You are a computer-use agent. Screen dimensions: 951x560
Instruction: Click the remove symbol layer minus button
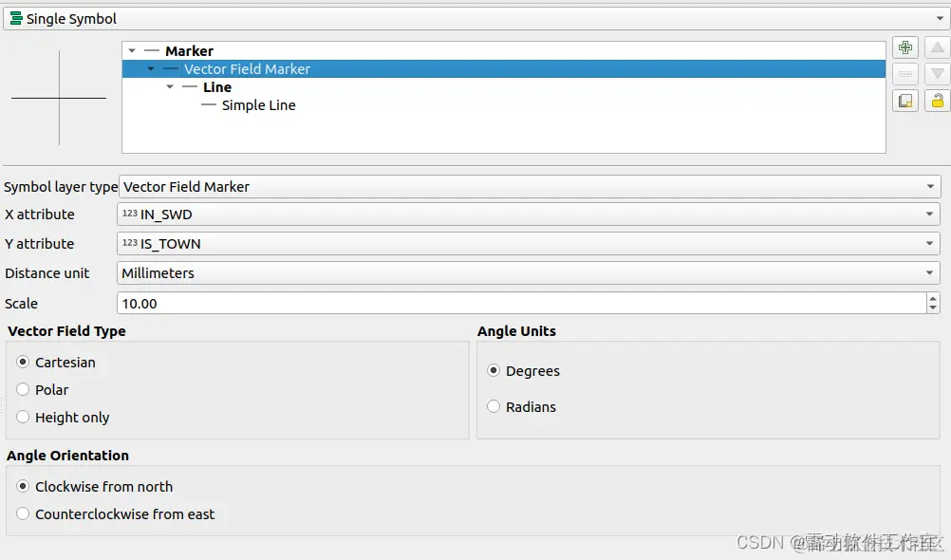pos(904,74)
